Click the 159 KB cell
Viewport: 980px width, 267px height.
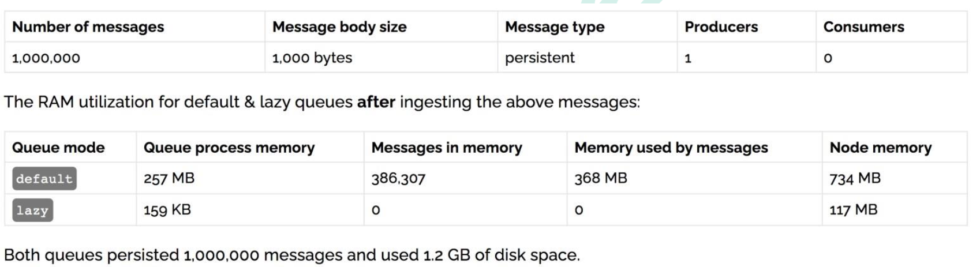(x=167, y=210)
